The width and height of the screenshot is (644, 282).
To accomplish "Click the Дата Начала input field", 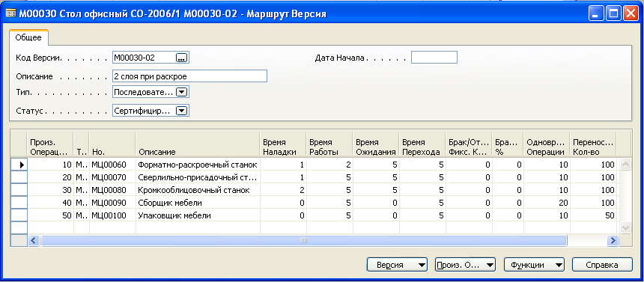I will tap(434, 58).
